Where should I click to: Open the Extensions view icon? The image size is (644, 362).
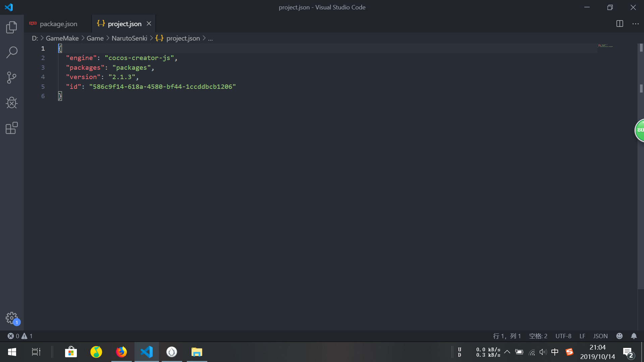(x=12, y=128)
